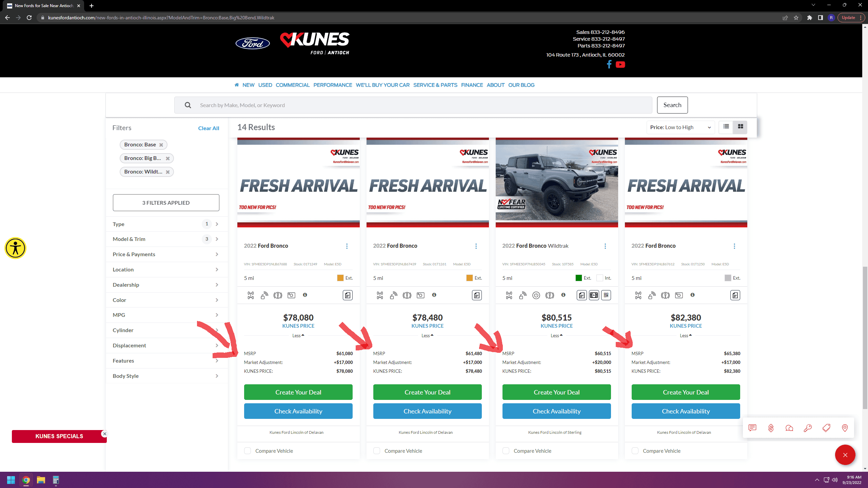The height and width of the screenshot is (488, 868).
Task: Click gray exterior swatch on $82,380 Bronco
Action: click(x=728, y=278)
